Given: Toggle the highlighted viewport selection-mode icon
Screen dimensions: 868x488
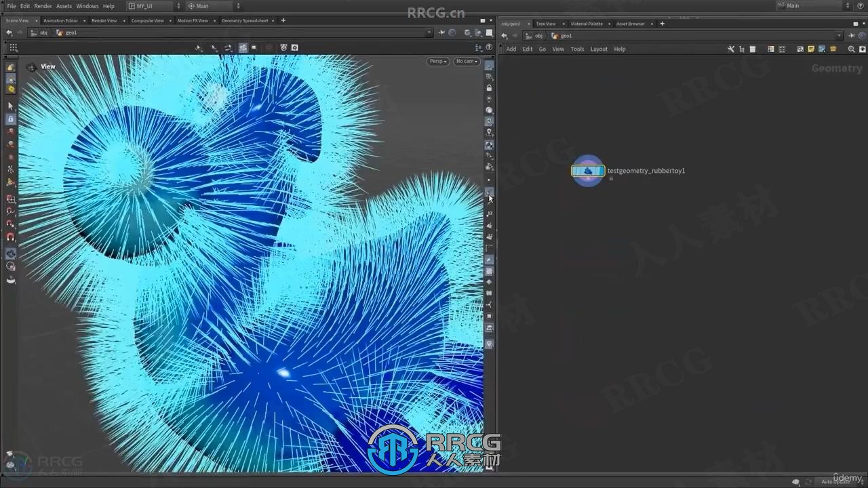Looking at the screenshot, I should [243, 47].
